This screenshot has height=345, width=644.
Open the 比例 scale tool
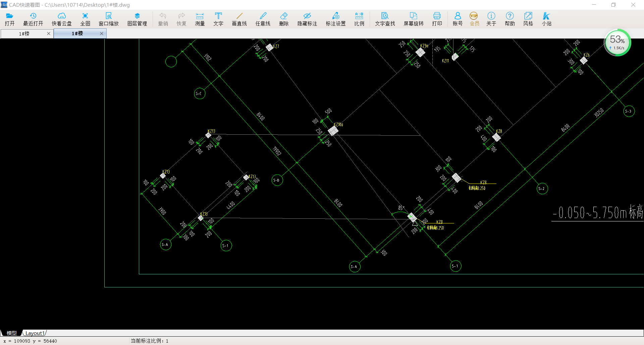tap(359, 19)
